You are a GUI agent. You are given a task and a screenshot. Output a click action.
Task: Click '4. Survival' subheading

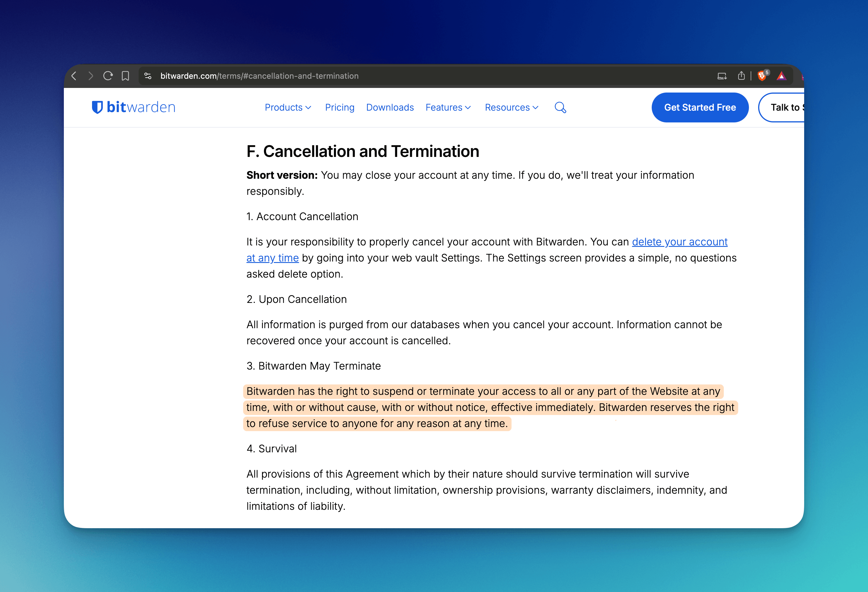click(272, 449)
